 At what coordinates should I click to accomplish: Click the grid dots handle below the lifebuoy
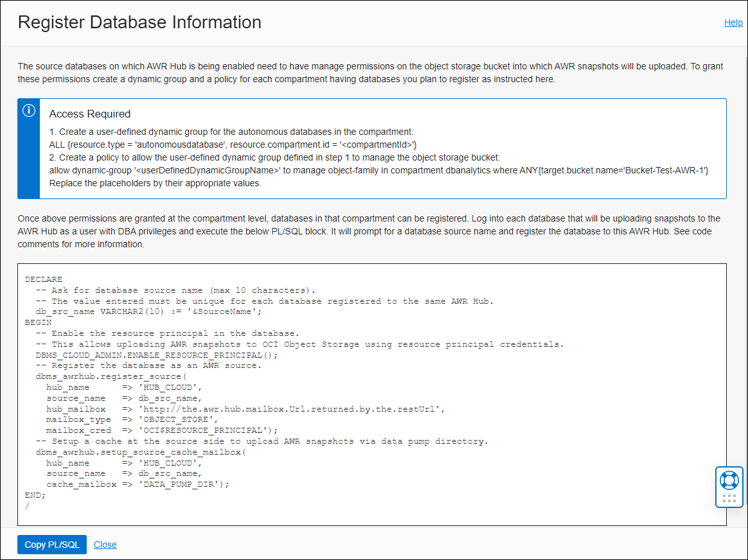[x=729, y=496]
